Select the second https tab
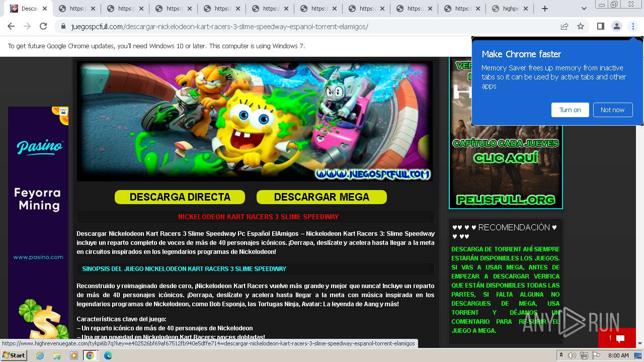This screenshot has height=362, width=644. click(x=125, y=9)
